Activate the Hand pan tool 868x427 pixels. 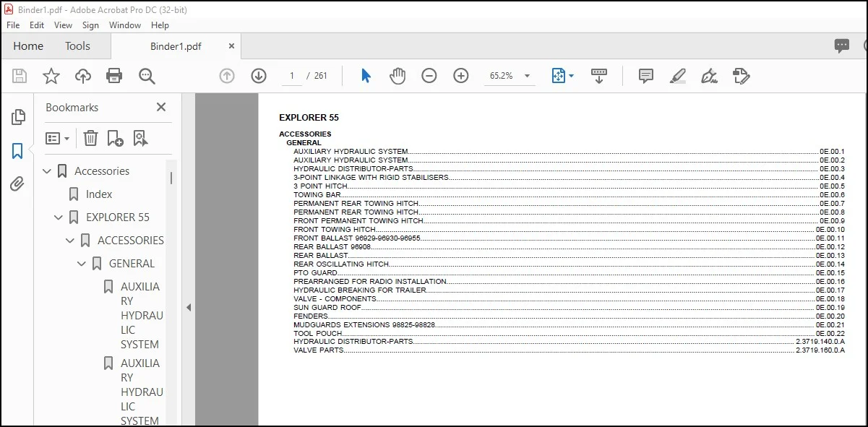pos(398,76)
